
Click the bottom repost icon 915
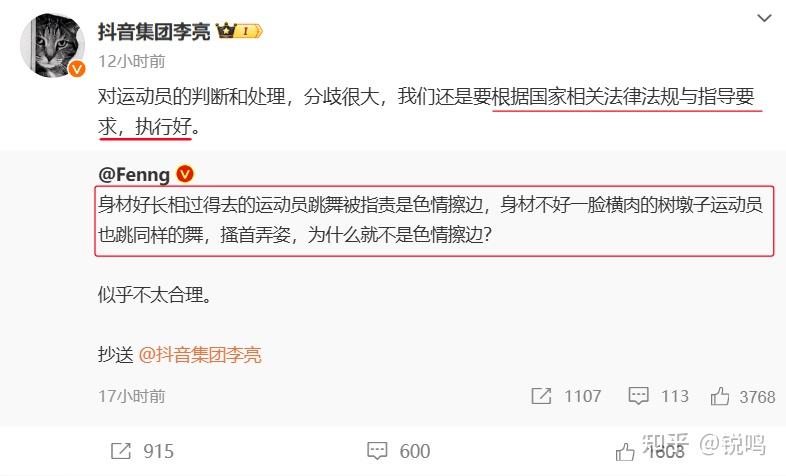(x=120, y=451)
